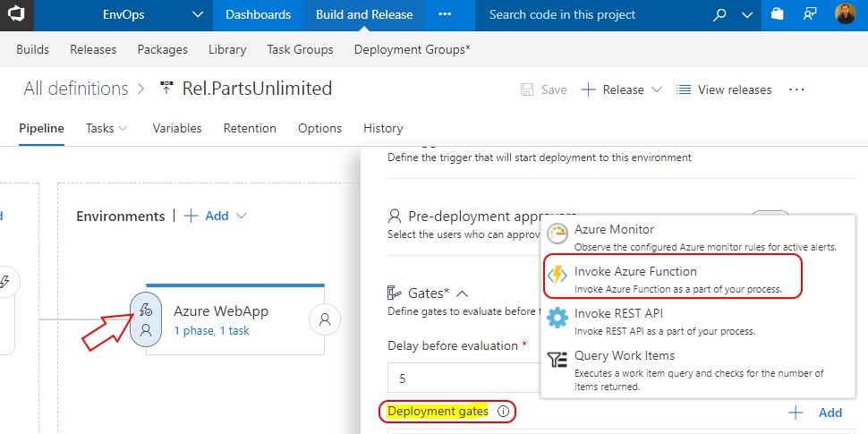Create a new Release
This screenshot has width=868, height=434.
coord(612,89)
